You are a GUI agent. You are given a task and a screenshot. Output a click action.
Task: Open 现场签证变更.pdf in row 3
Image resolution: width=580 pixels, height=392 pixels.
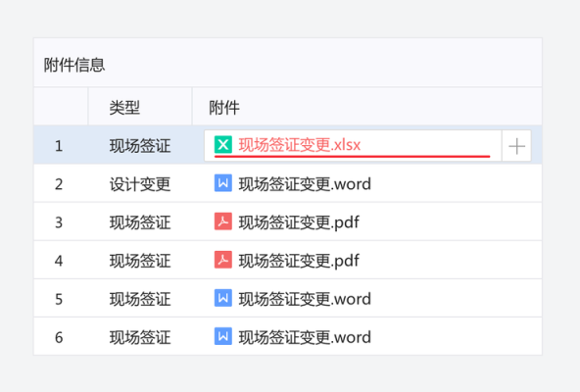[x=299, y=222]
